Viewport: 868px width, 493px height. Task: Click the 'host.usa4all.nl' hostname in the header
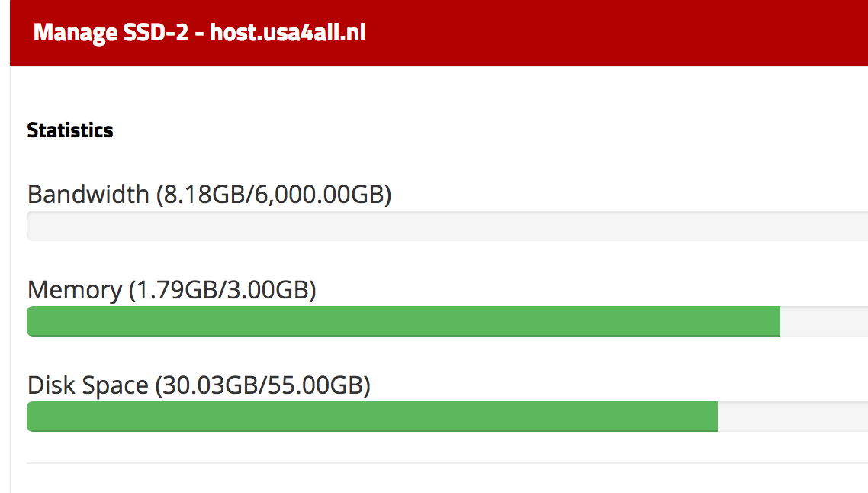pos(288,34)
